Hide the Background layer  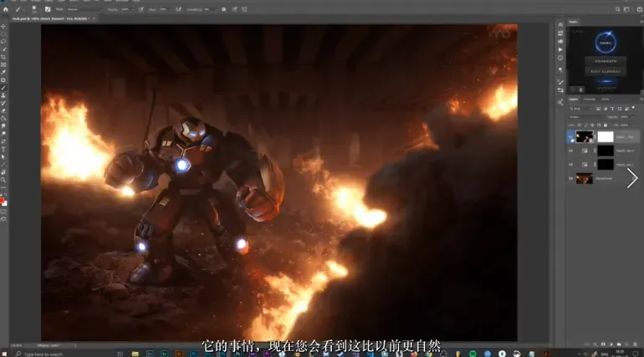571,179
